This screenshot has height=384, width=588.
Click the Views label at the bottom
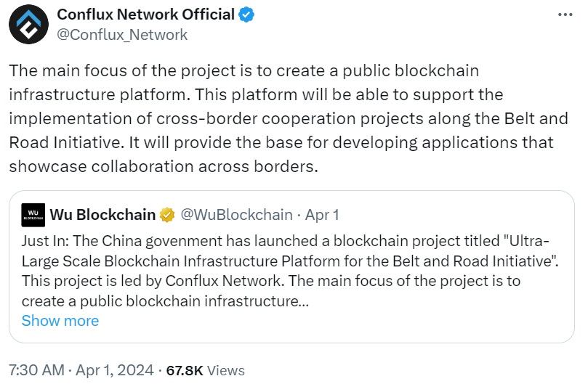pos(226,370)
